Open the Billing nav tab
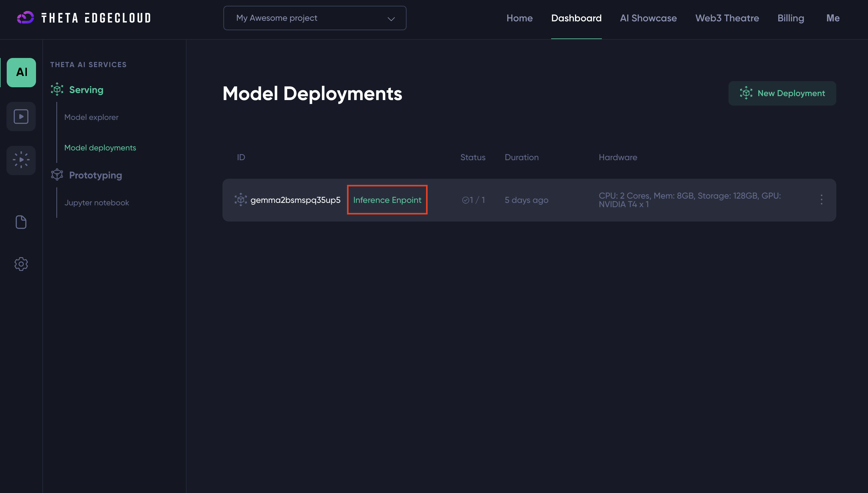868x493 pixels. pos(790,18)
